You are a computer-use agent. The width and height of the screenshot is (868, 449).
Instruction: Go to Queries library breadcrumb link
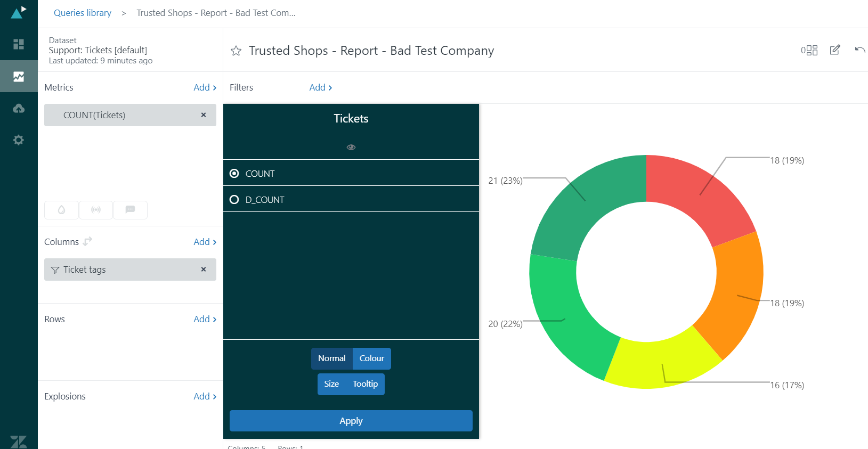click(x=83, y=13)
